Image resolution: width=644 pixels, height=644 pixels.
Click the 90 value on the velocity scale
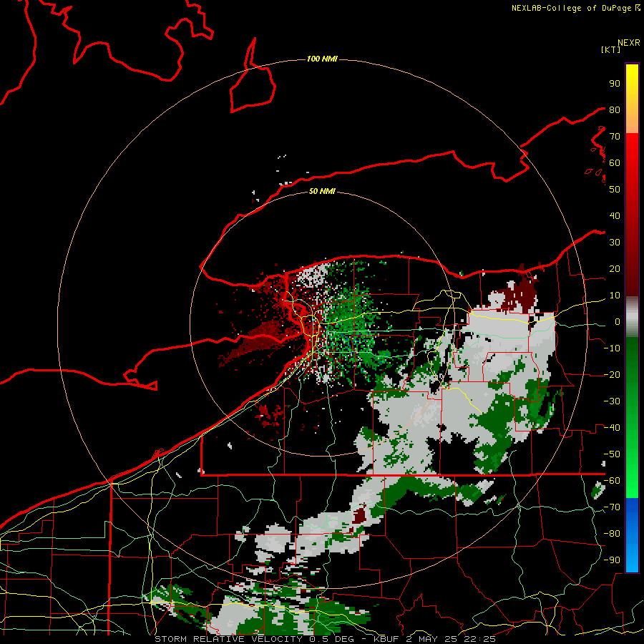[x=615, y=84]
